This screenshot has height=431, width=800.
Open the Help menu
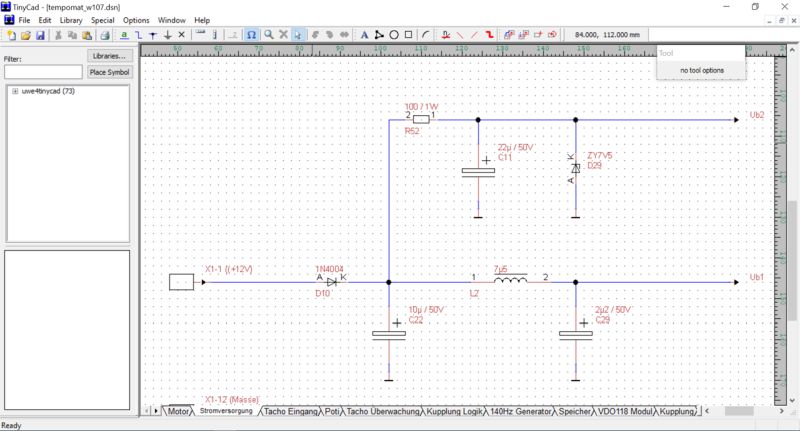(x=202, y=20)
